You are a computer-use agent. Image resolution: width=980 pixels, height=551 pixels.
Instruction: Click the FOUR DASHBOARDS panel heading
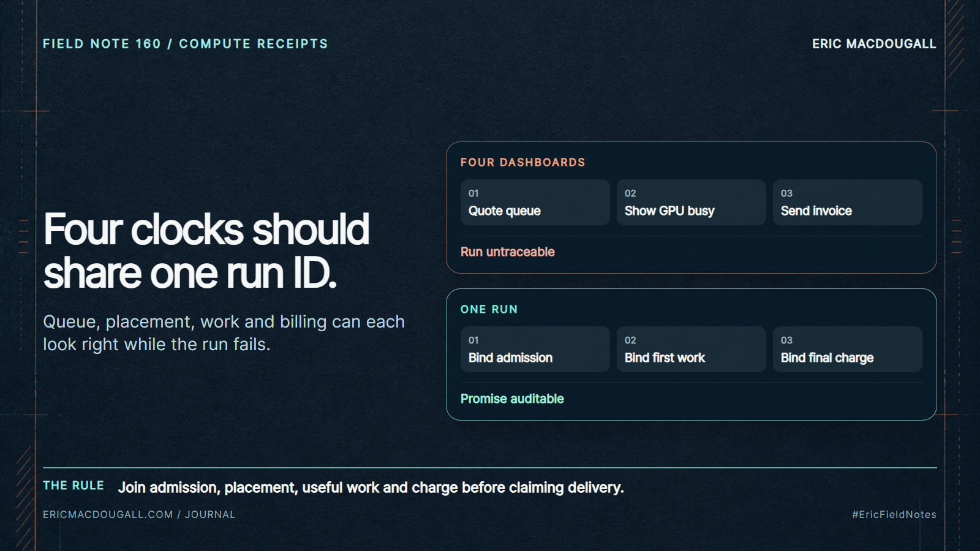click(x=522, y=162)
